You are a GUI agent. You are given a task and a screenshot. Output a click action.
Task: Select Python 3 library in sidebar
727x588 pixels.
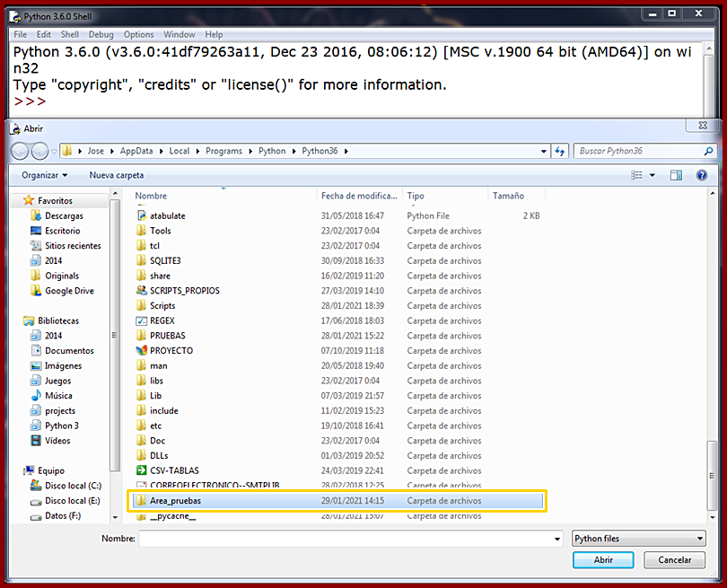point(62,426)
